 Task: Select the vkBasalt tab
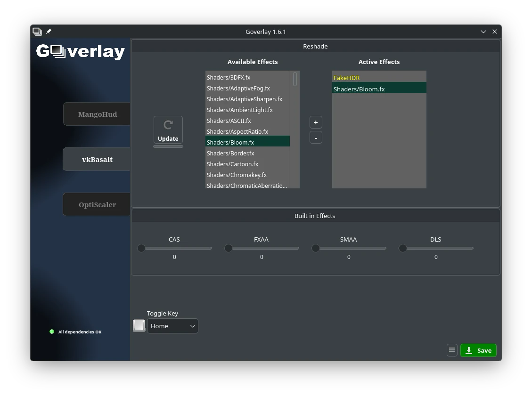(x=97, y=159)
